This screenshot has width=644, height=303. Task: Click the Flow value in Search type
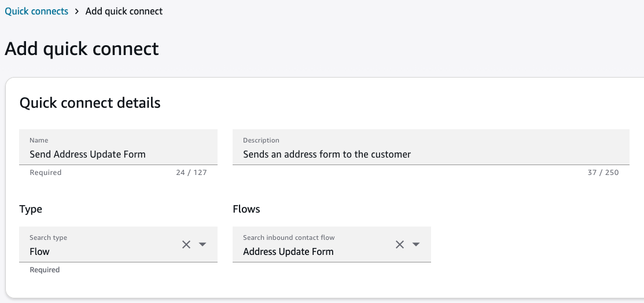pyautogui.click(x=40, y=251)
